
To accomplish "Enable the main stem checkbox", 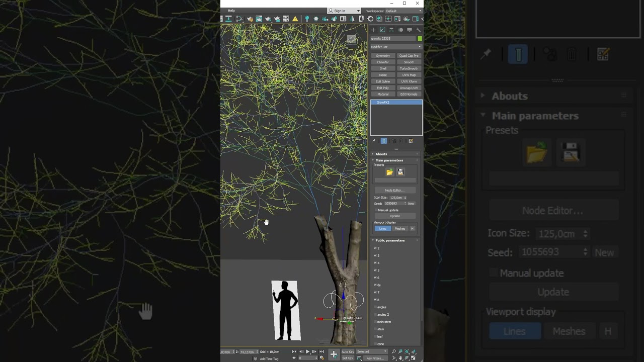I will pos(375,322).
